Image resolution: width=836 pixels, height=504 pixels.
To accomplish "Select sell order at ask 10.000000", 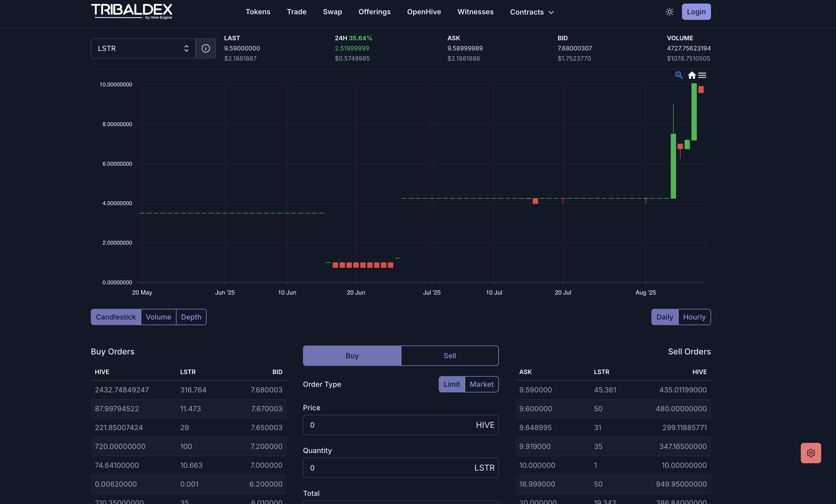I will pos(613,465).
